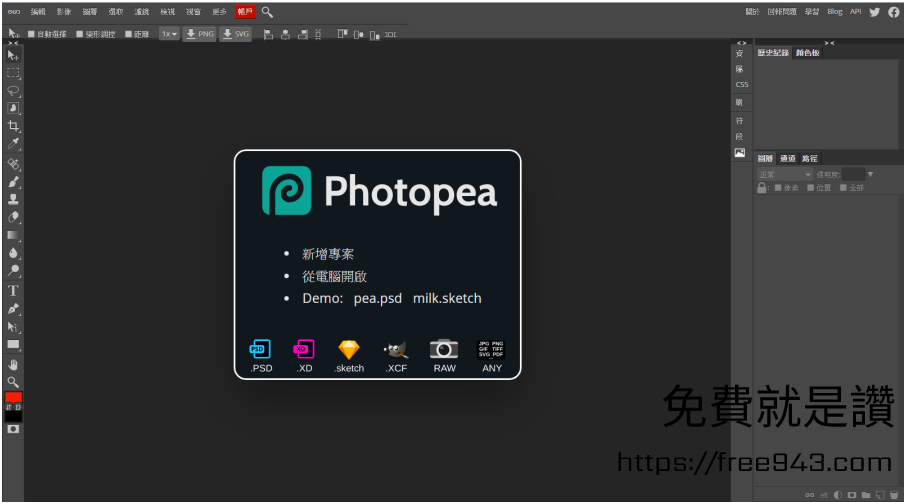This screenshot has width=906, height=504.
Task: Select the Eraser tool
Action: coord(13,217)
